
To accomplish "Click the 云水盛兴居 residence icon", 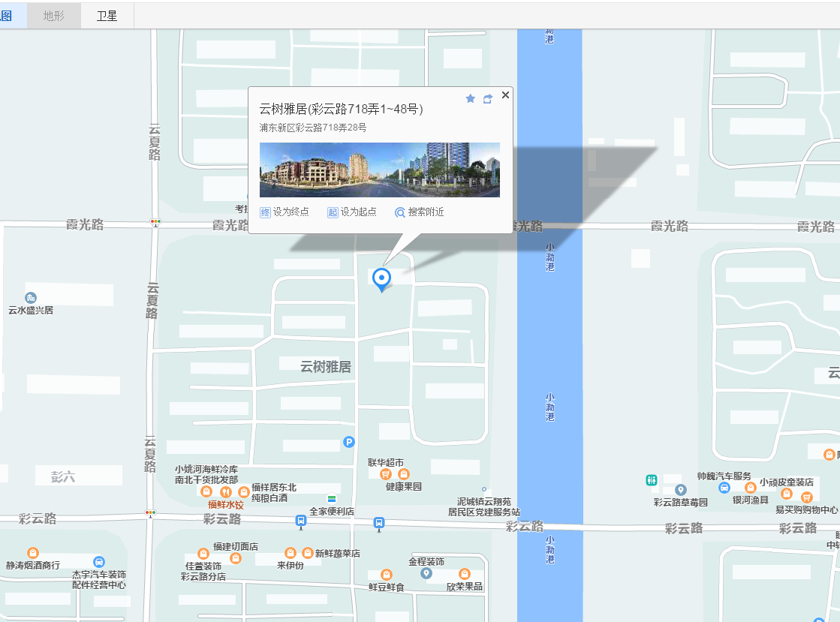I will [30, 298].
